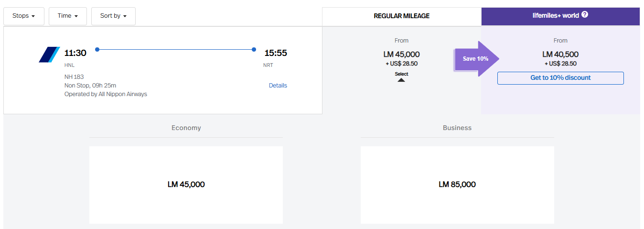
Task: Switch to the Regular Mileage tab
Action: click(401, 16)
